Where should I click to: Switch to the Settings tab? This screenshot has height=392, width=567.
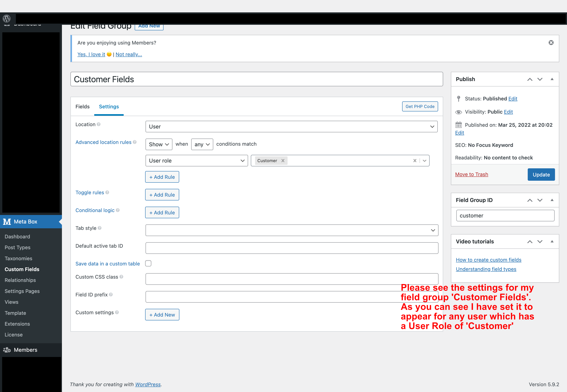point(109,106)
